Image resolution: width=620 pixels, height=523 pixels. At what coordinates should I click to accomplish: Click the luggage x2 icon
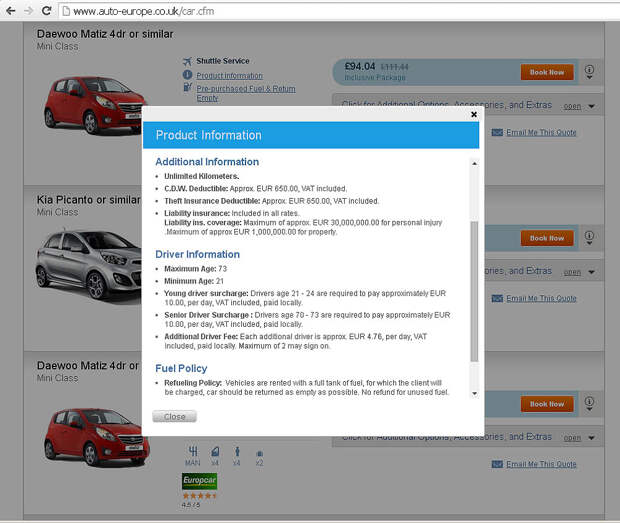click(x=259, y=458)
